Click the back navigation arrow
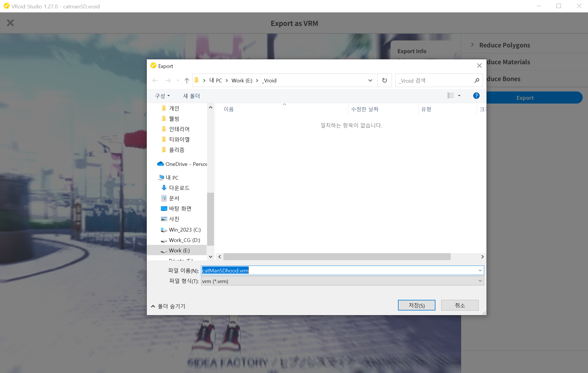Image resolution: width=588 pixels, height=373 pixels. point(155,81)
